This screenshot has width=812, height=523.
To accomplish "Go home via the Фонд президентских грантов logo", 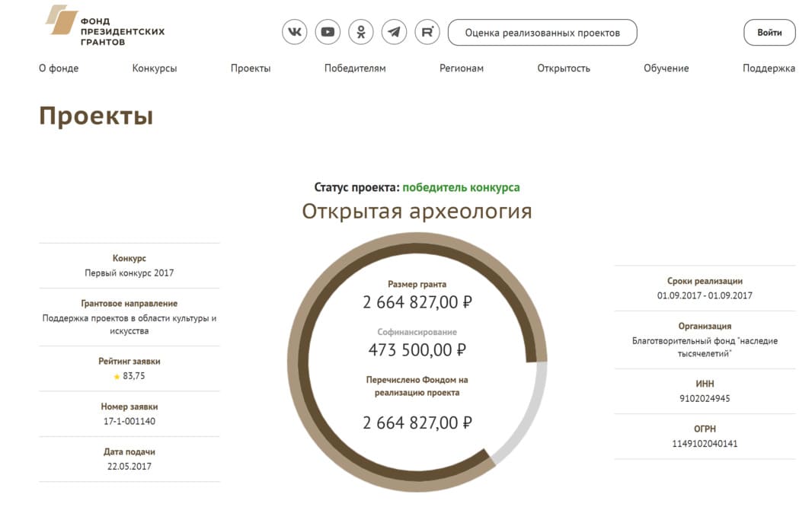I will click(x=105, y=25).
